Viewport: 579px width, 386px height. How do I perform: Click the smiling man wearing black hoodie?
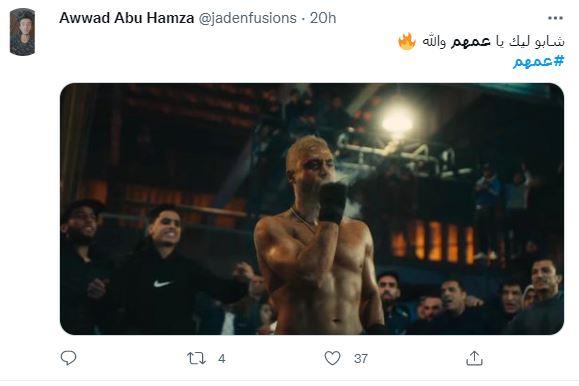(162, 270)
